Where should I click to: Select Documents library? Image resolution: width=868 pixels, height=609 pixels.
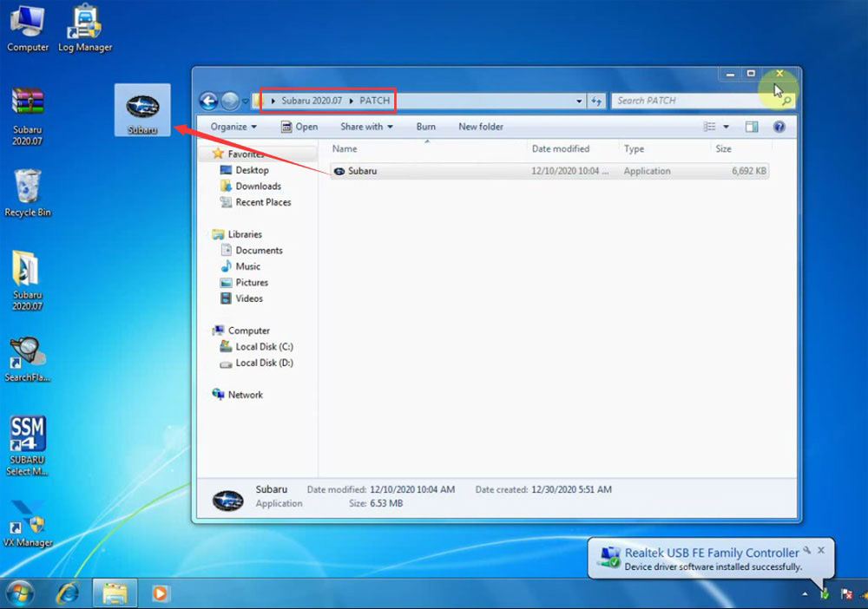click(259, 250)
